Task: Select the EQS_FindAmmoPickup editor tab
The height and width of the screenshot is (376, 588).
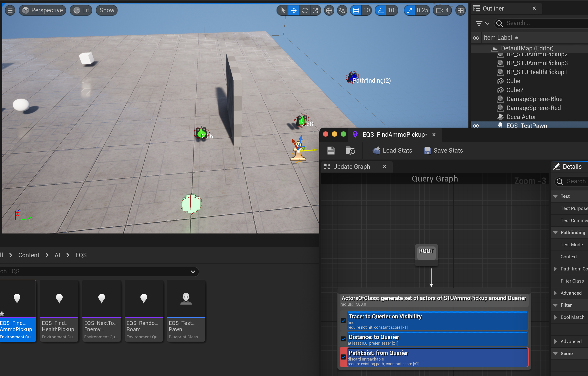Action: coord(395,134)
